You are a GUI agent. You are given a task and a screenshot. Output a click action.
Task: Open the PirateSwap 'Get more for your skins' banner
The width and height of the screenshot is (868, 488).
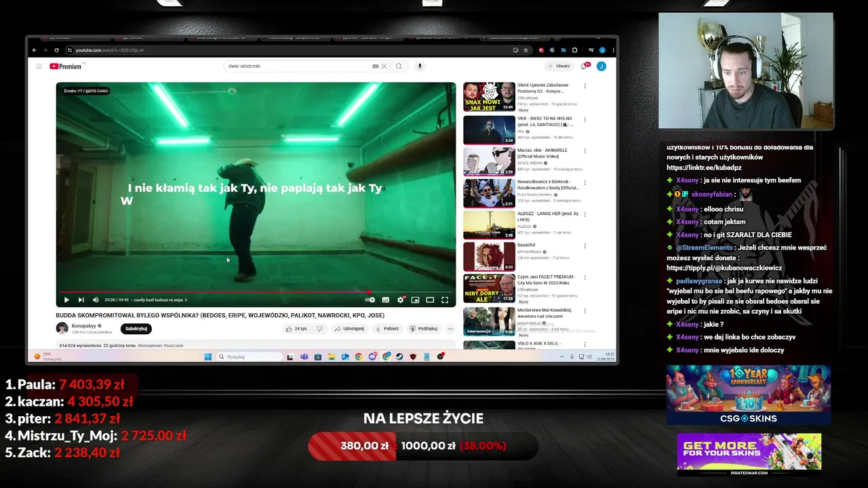749,454
